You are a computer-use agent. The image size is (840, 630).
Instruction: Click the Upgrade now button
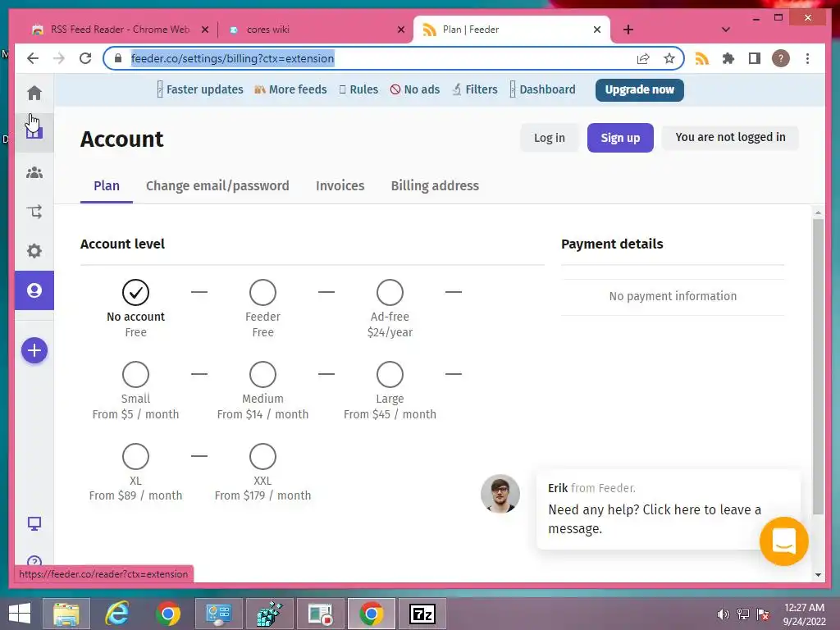[x=640, y=89]
